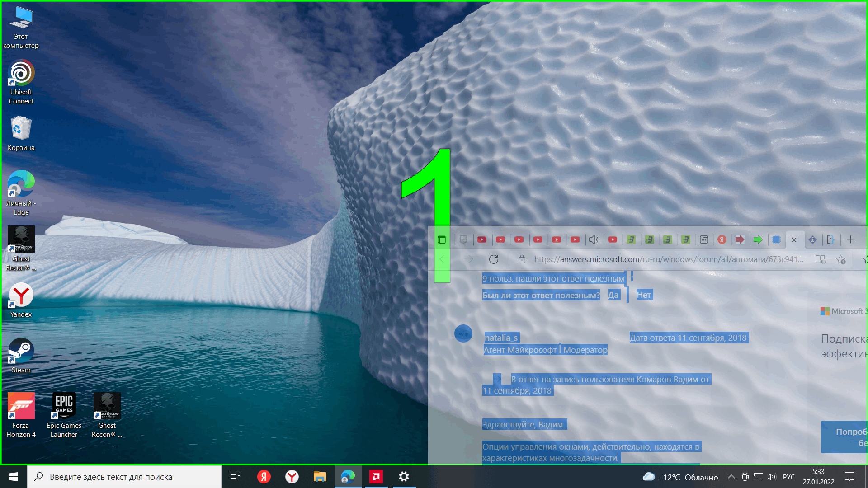Switch to the calendar-icon browser tab

pos(704,239)
